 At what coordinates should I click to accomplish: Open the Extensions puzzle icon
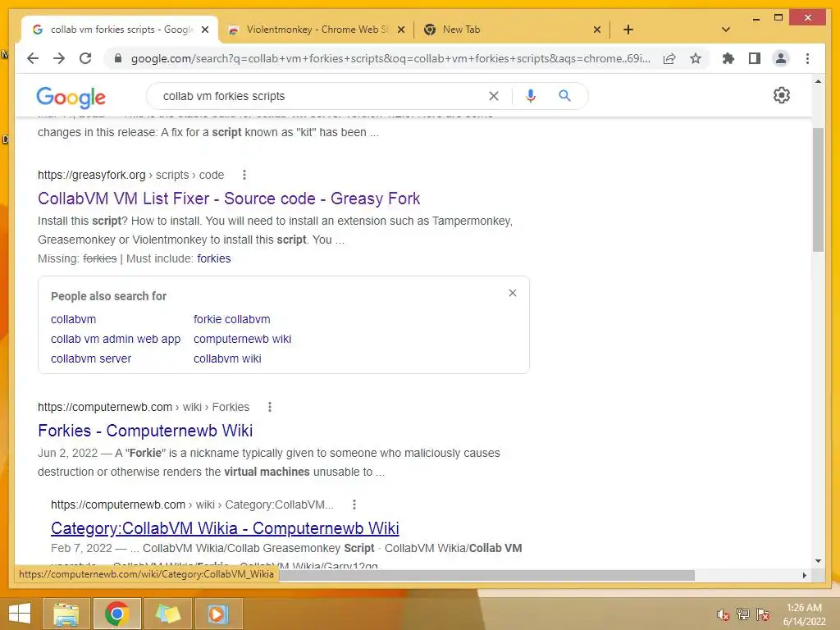728,58
